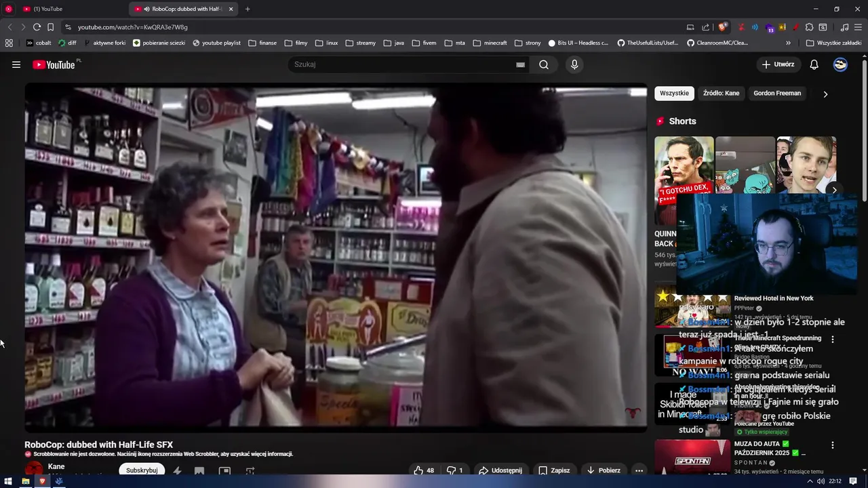Open the YouTube guide hamburger menu
The height and width of the screenshot is (488, 868).
point(16,64)
